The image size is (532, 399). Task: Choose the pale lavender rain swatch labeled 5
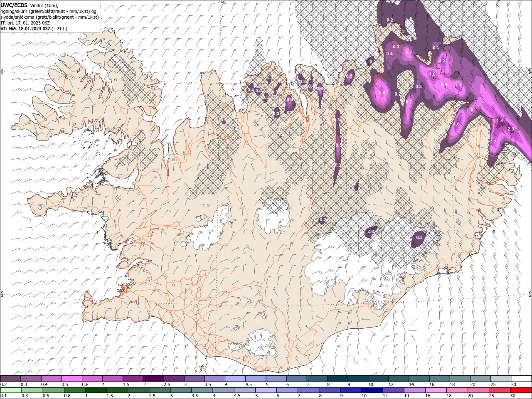(x=265, y=390)
